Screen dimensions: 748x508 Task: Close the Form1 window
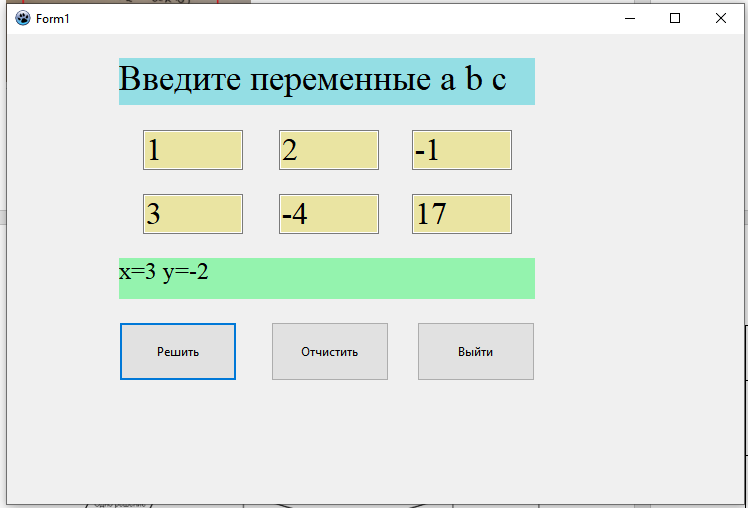(x=720, y=19)
